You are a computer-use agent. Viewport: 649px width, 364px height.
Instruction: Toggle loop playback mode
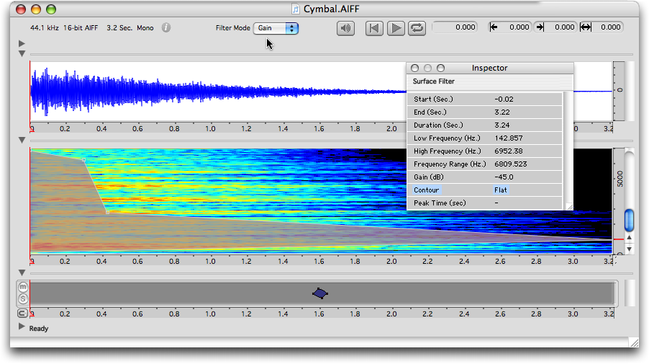coord(417,28)
